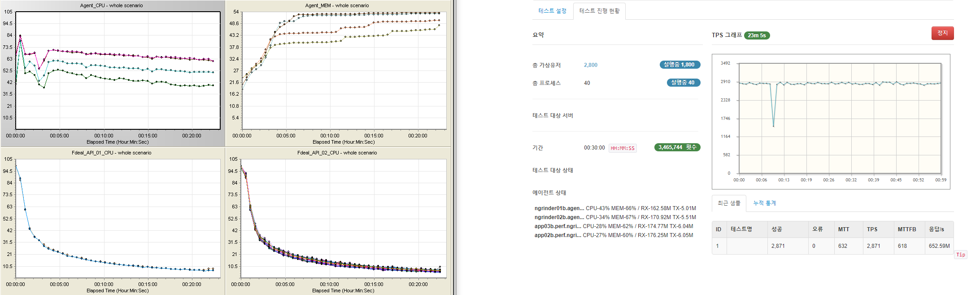Image resolution: width=980 pixels, height=295 pixels.
Task: Select the Fdeal_API_01_CPU graph panel
Action: click(118, 218)
